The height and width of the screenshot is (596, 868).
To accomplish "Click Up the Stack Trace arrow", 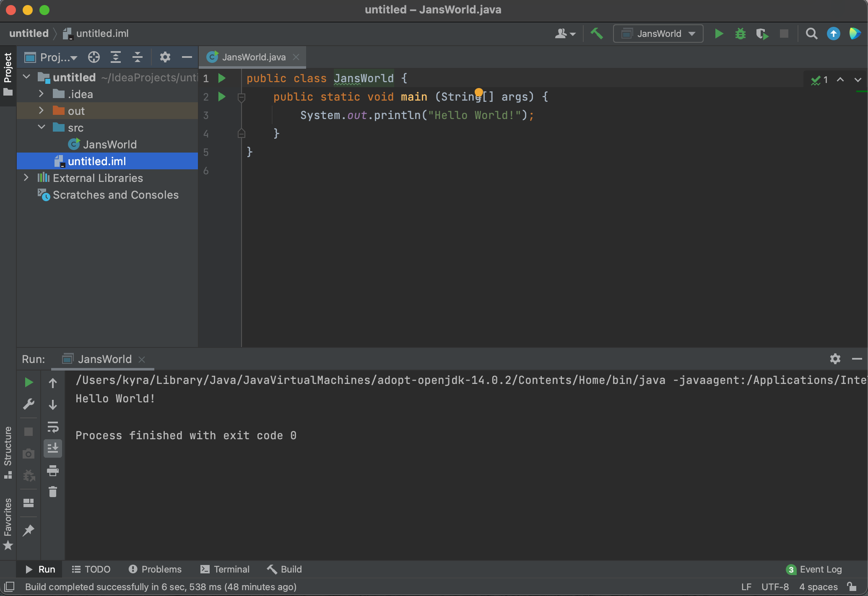I will point(53,383).
